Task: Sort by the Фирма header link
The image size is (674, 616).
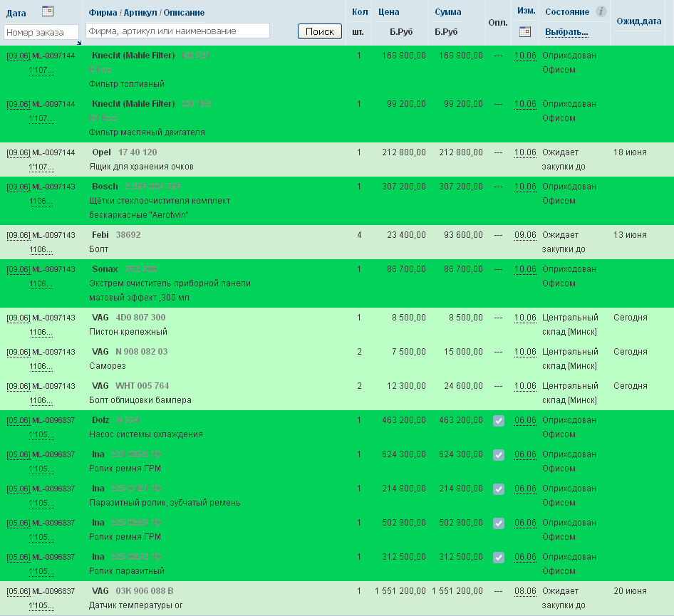Action: [x=103, y=12]
